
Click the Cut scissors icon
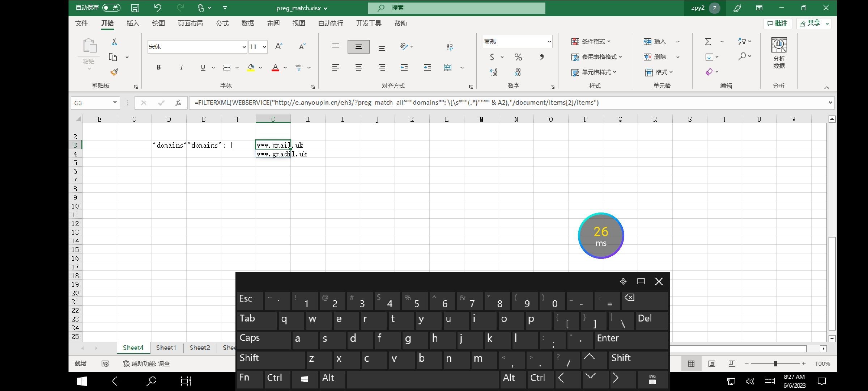point(114,42)
